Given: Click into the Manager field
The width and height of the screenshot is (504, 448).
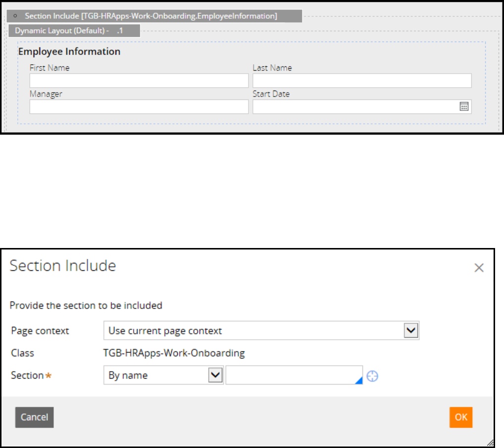Looking at the screenshot, I should tap(139, 106).
